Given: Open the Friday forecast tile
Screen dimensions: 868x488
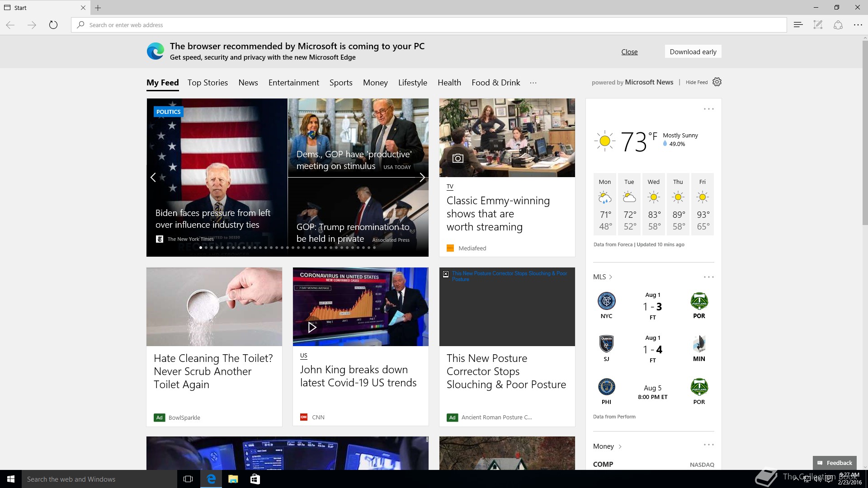Looking at the screenshot, I should tap(703, 204).
